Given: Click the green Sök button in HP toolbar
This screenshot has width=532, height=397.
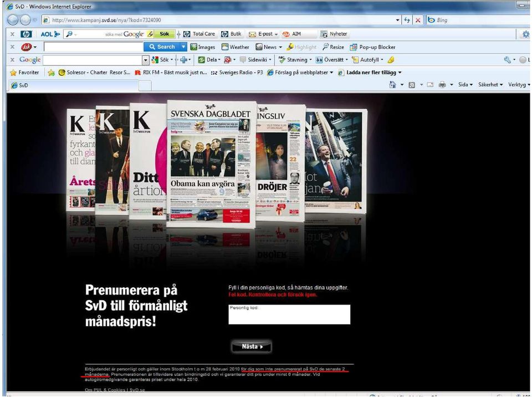Looking at the screenshot, I should click(164, 34).
